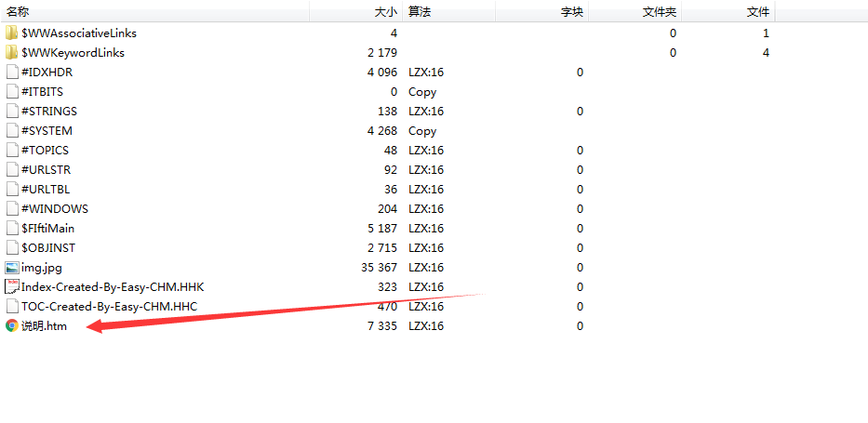This screenshot has height=423, width=868.
Task: Click the #IDXHDR file icon
Action: tap(11, 72)
